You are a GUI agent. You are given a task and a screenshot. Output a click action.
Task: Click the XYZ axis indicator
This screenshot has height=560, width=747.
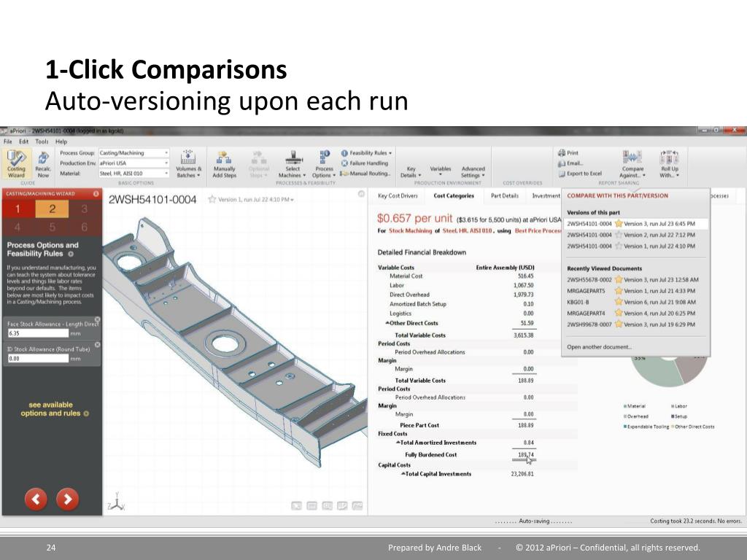pyautogui.click(x=116, y=502)
